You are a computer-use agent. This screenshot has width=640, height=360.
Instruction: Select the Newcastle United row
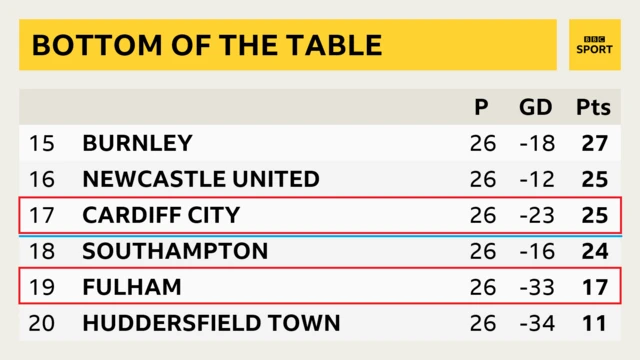(320, 179)
